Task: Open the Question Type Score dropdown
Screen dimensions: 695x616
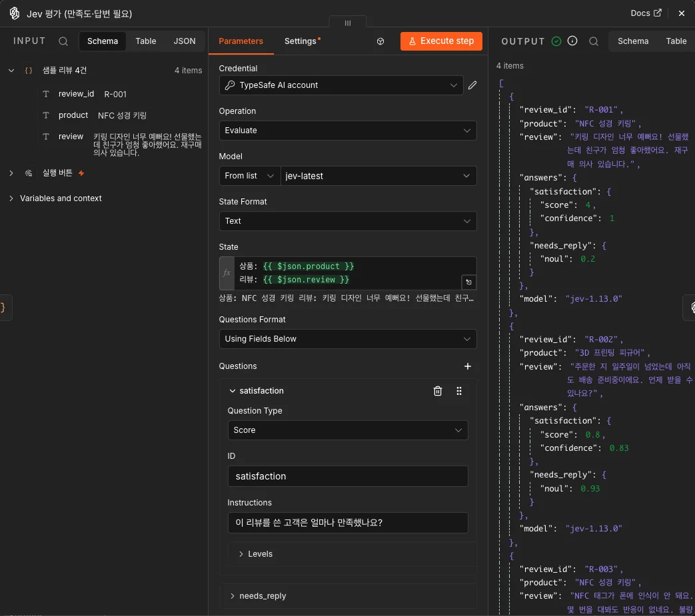Action: [348, 430]
